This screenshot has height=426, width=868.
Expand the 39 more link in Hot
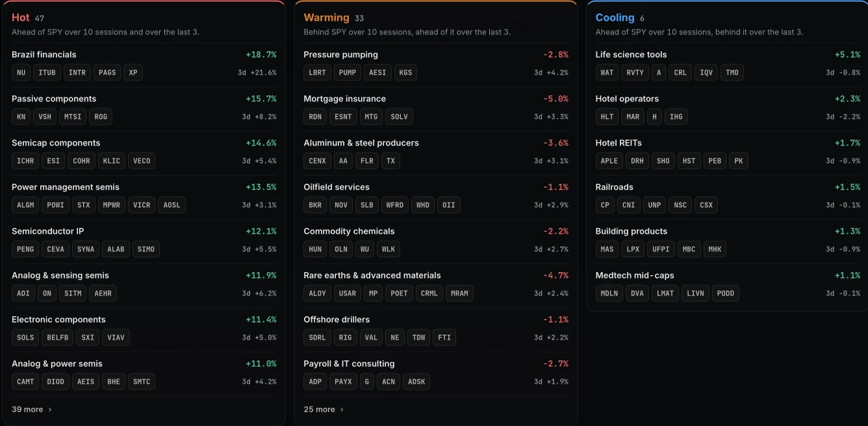tap(32, 409)
